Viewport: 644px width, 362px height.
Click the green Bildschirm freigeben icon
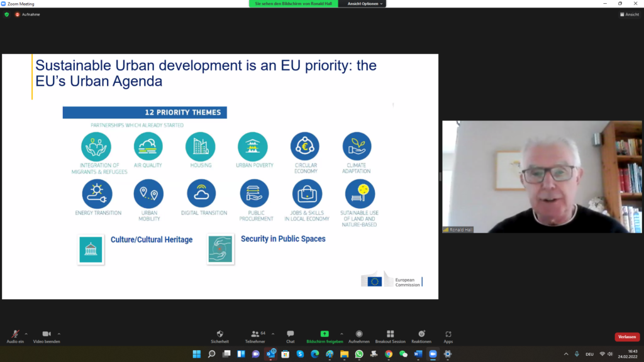[x=325, y=334]
